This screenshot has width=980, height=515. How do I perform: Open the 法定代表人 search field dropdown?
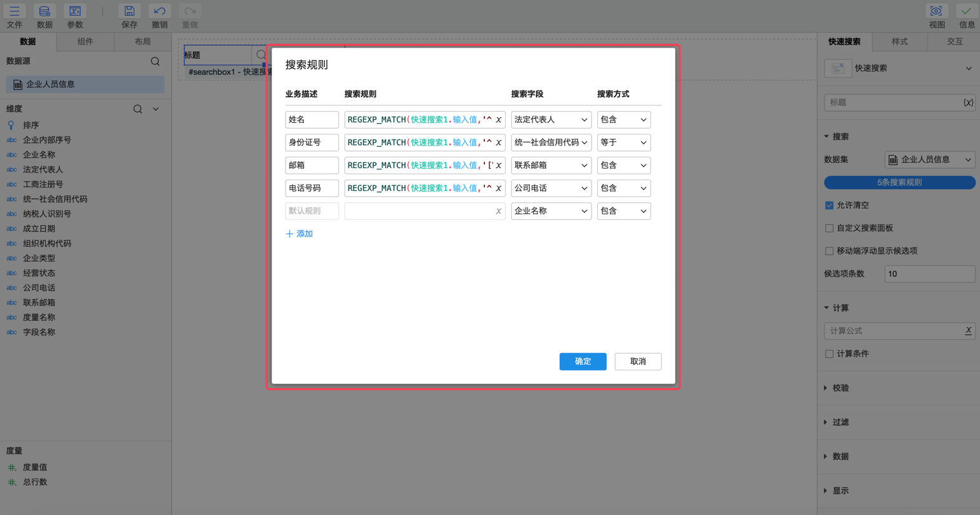point(551,119)
